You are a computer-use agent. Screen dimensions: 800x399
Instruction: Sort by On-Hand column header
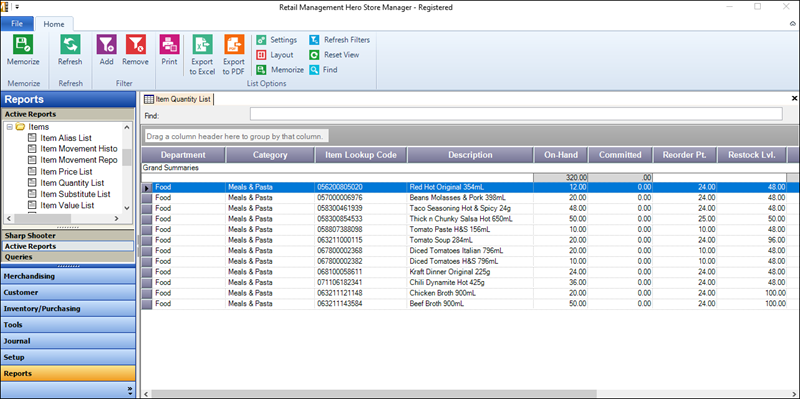click(561, 155)
